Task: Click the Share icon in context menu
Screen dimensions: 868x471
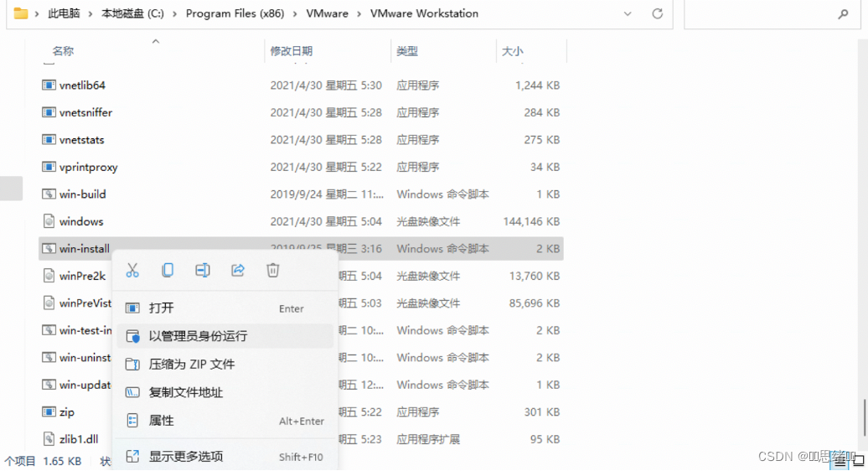Action: [x=238, y=270]
